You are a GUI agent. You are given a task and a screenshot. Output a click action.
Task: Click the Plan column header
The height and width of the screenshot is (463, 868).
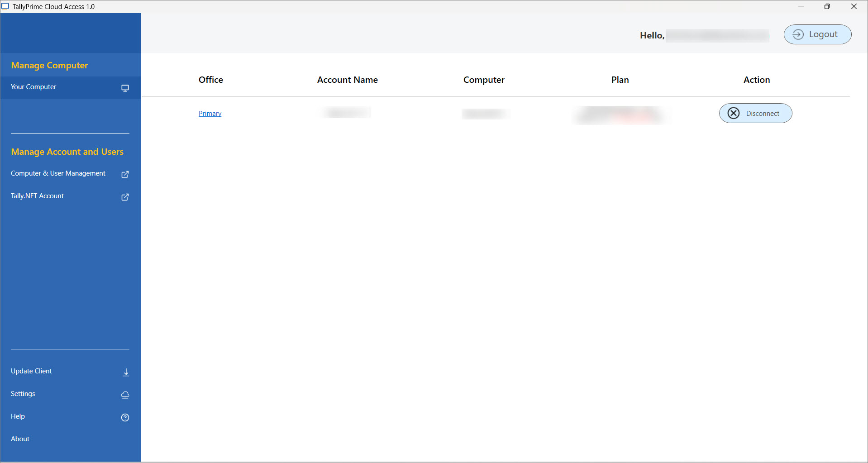tap(620, 80)
